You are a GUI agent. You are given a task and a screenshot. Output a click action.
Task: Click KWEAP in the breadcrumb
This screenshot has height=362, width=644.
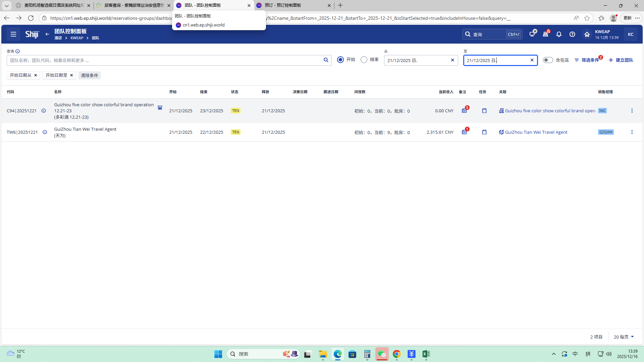(77, 38)
